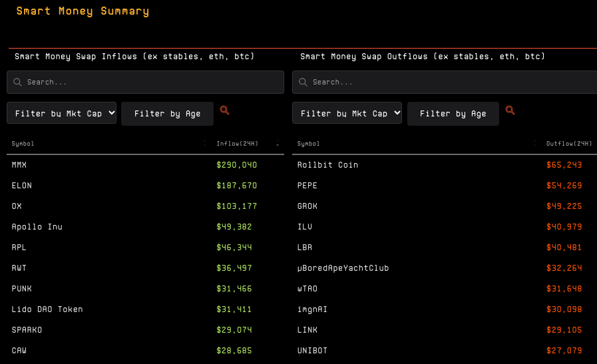
Task: Select the MMX row in Inflows
Action: click(x=146, y=165)
